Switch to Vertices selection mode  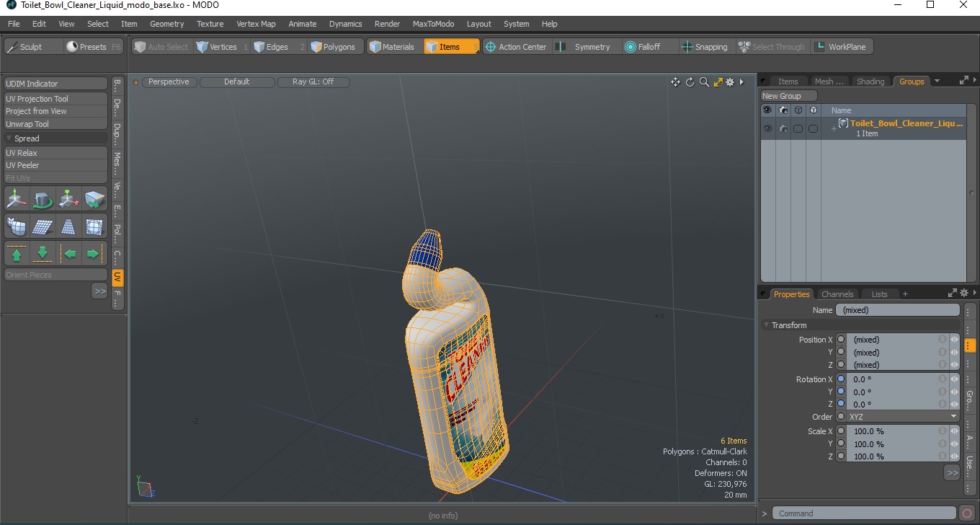[x=221, y=47]
